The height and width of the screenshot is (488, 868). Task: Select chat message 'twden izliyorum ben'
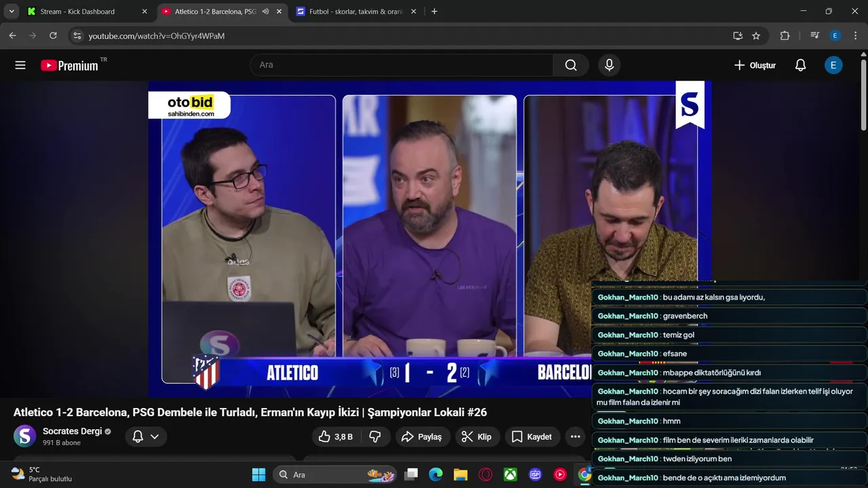click(x=697, y=459)
